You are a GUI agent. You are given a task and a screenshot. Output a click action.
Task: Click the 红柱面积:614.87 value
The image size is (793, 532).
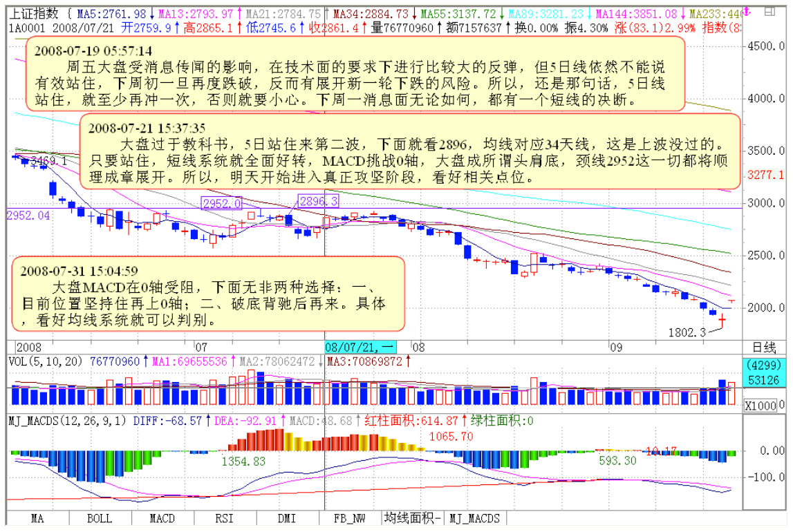pyautogui.click(x=411, y=420)
